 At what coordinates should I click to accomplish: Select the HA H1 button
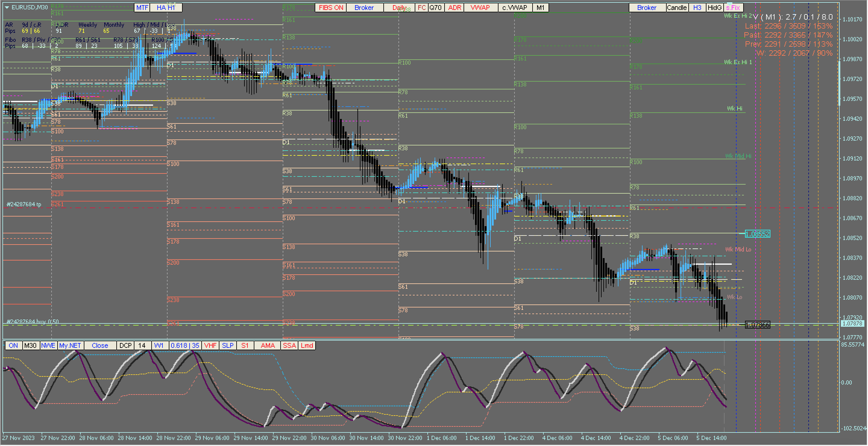click(x=166, y=8)
